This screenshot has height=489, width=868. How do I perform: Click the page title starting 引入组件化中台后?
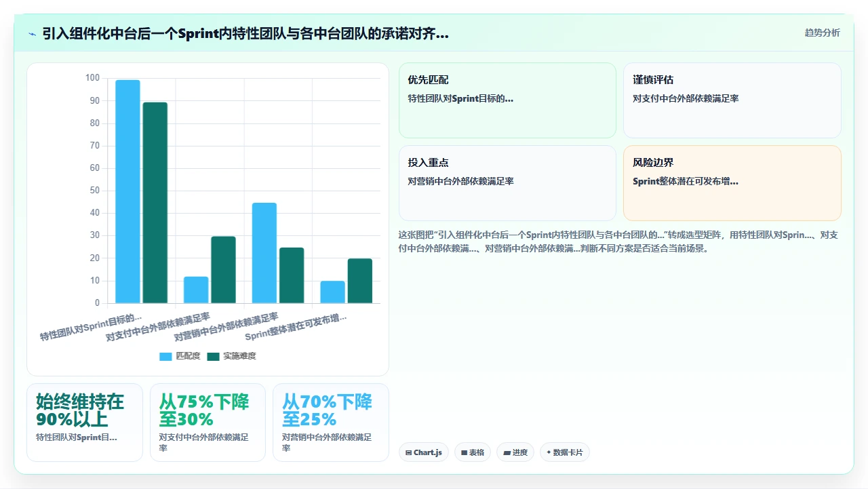click(x=245, y=33)
